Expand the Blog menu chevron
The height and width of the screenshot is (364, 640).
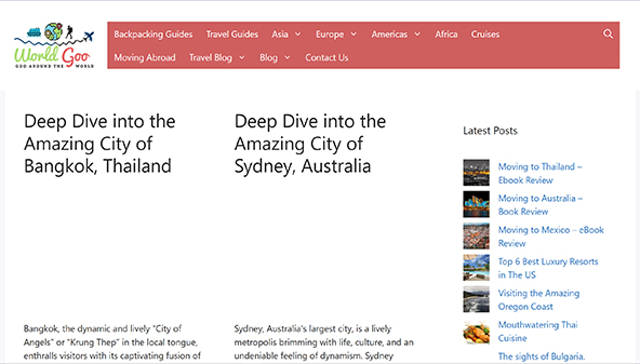[287, 58]
